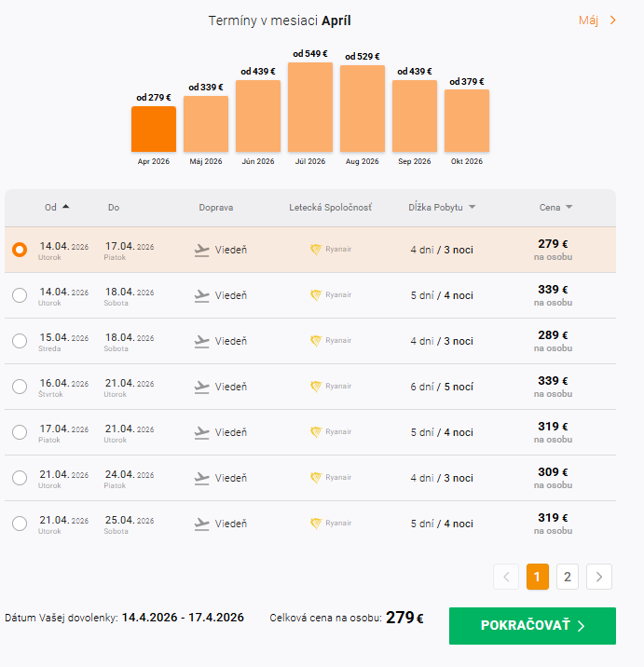
Task: Sort by the Od column arrow
Action: (x=66, y=207)
